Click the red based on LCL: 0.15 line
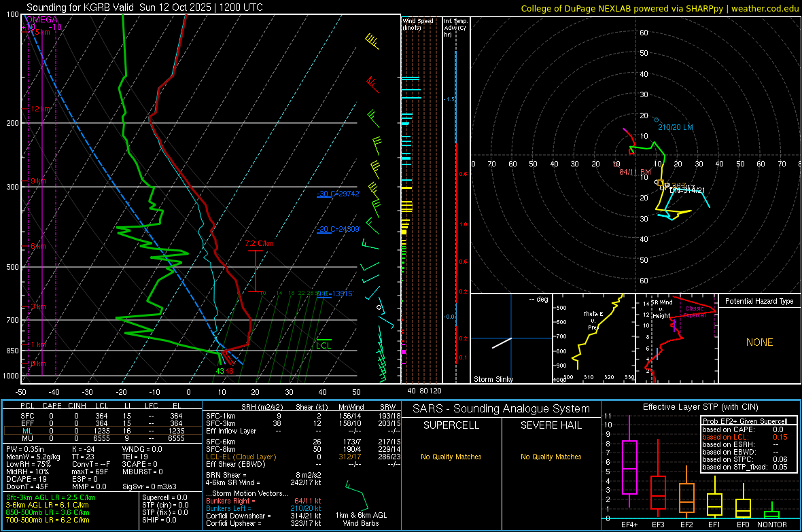The height and width of the screenshot is (532, 802). pyautogui.click(x=745, y=437)
